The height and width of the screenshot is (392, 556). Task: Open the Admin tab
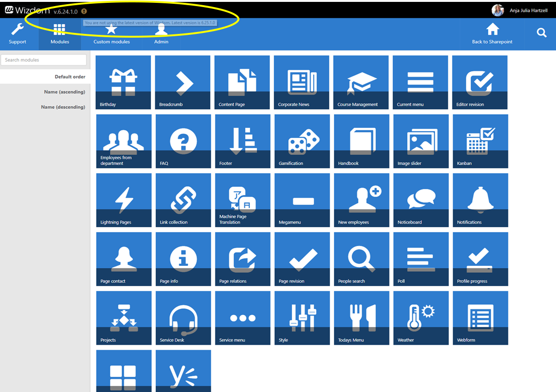click(161, 34)
